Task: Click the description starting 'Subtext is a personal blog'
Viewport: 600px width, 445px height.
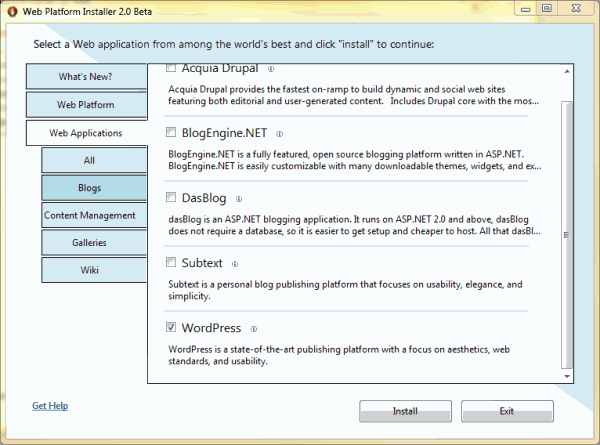Action: click(x=345, y=290)
